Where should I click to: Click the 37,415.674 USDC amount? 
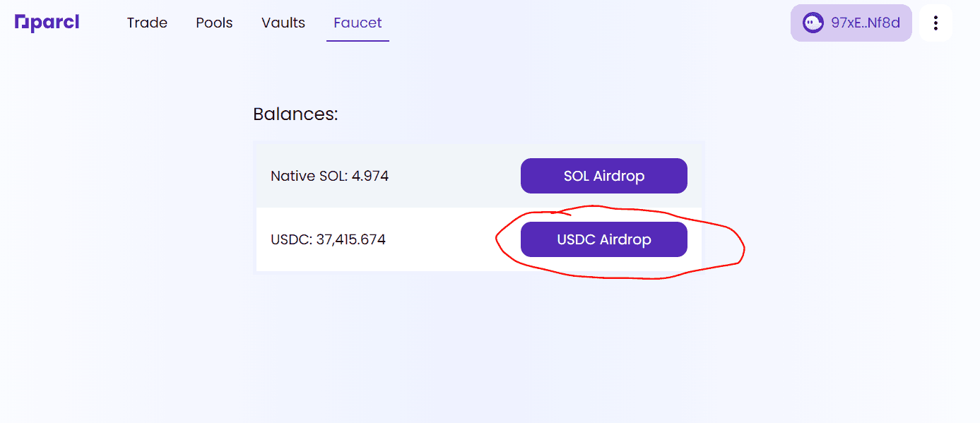pos(351,239)
